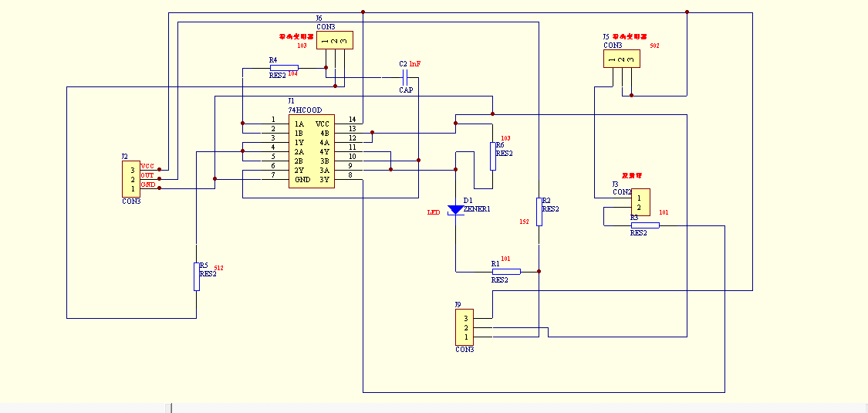The height and width of the screenshot is (413, 868).
Task: Click the 'D1' designator text
Action: 468,200
